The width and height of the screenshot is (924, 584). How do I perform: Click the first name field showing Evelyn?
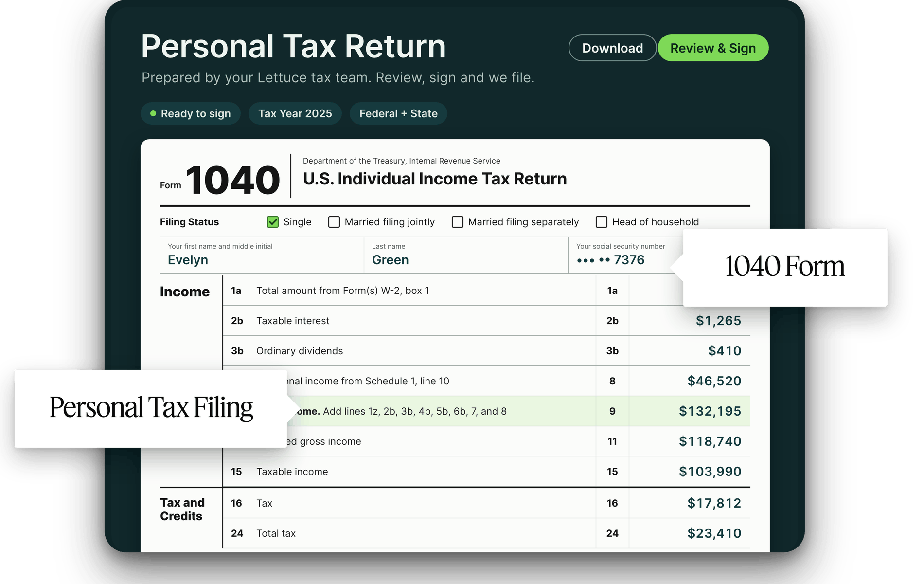tap(262, 255)
